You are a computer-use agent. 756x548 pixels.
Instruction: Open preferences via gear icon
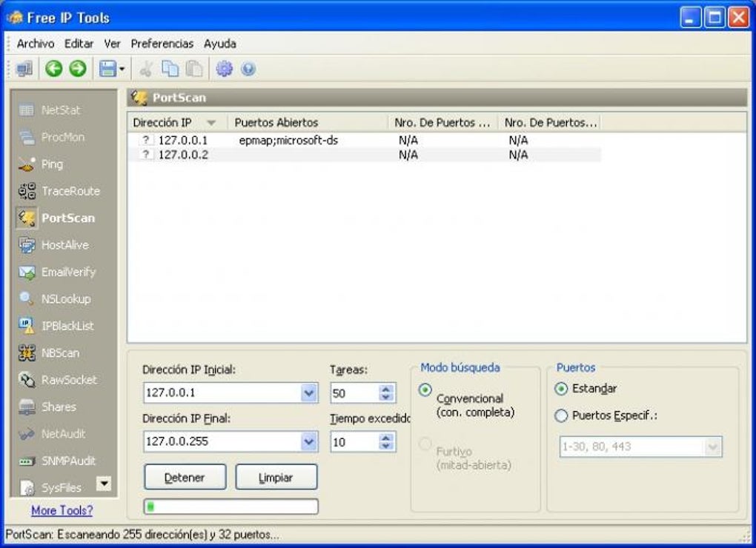[224, 69]
